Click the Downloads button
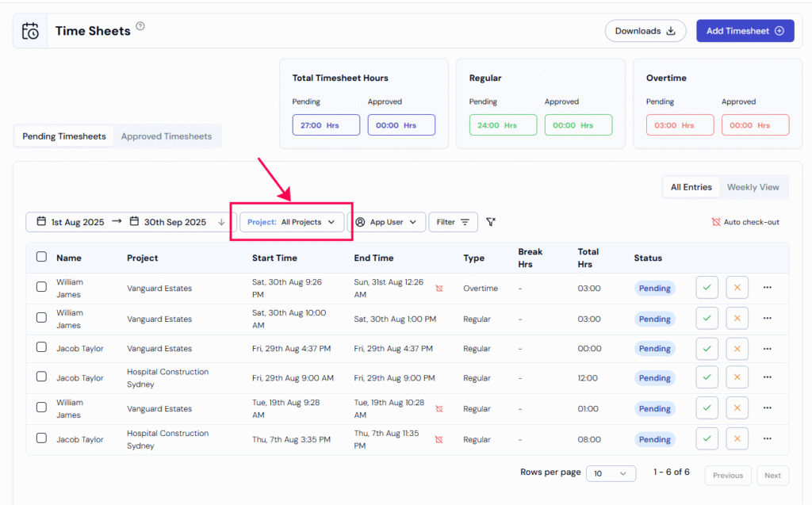Screen dimensions: 812x505 (645, 31)
